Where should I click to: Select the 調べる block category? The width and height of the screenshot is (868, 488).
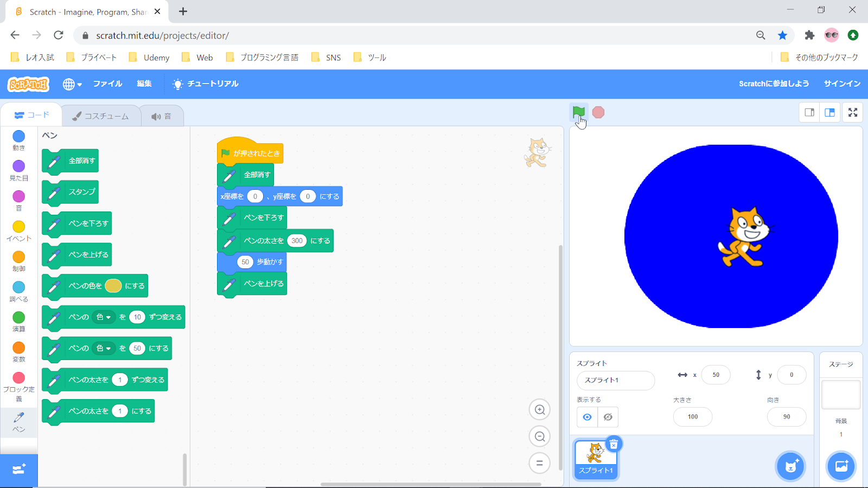(x=18, y=292)
